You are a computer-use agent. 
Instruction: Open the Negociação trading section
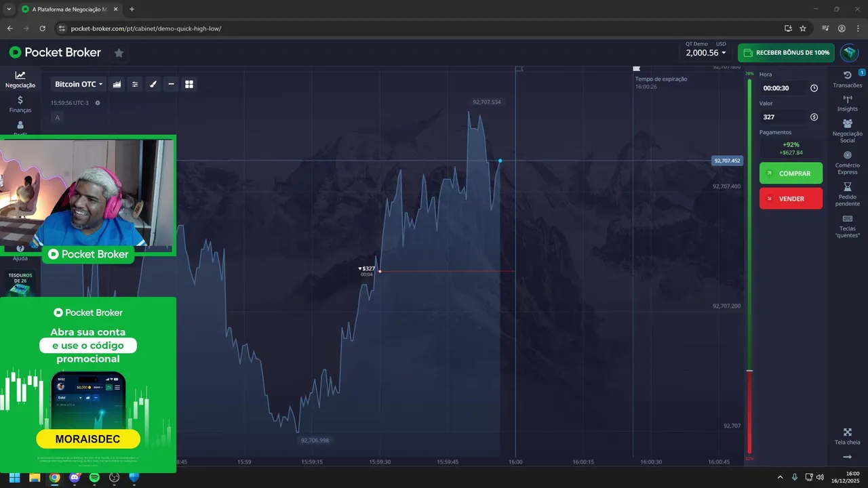click(20, 79)
